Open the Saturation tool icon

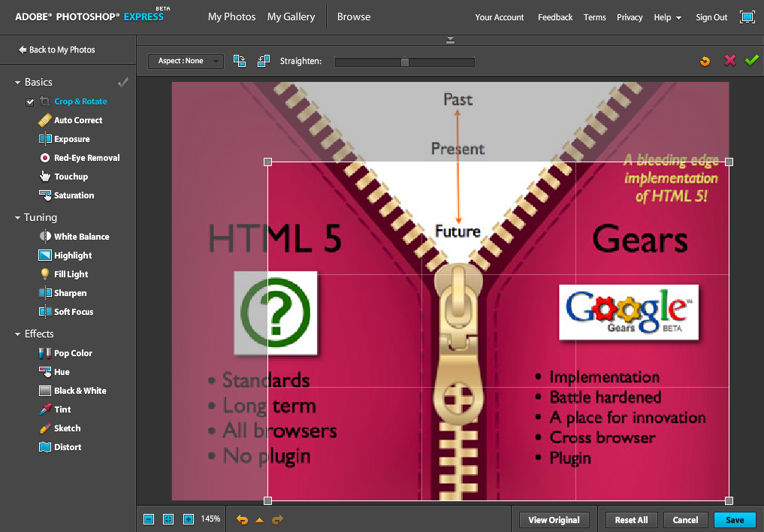point(45,195)
